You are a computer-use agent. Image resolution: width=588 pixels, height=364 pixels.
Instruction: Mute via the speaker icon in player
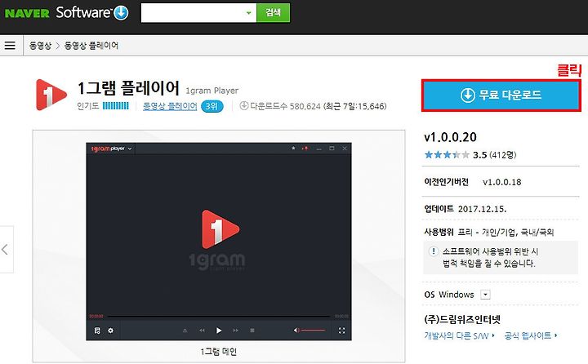[x=296, y=331]
